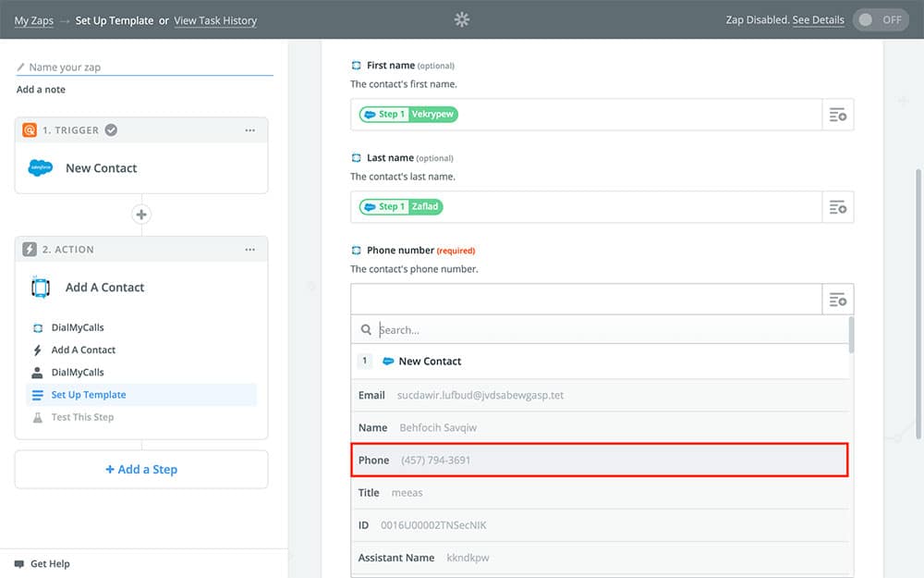Click the plus icon between steps
924x578 pixels.
pyautogui.click(x=141, y=215)
